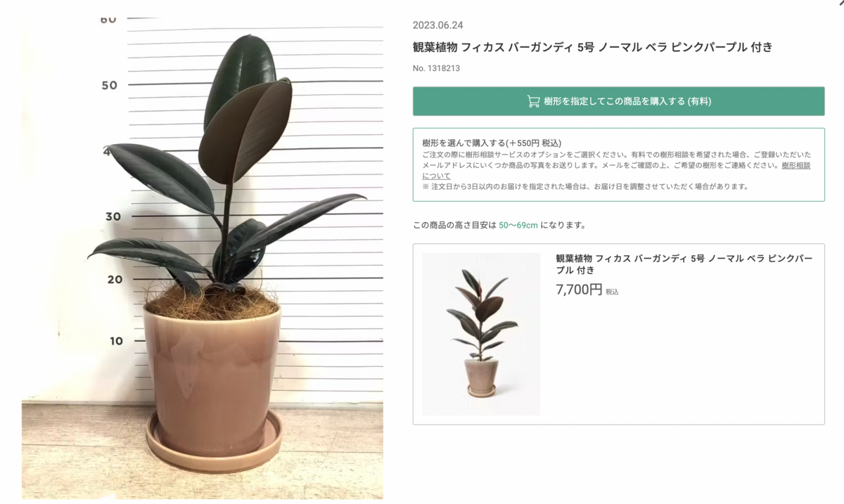Viewport: 844px width, 504px height.
Task: Click the date 2023.06.24
Action: (437, 25)
